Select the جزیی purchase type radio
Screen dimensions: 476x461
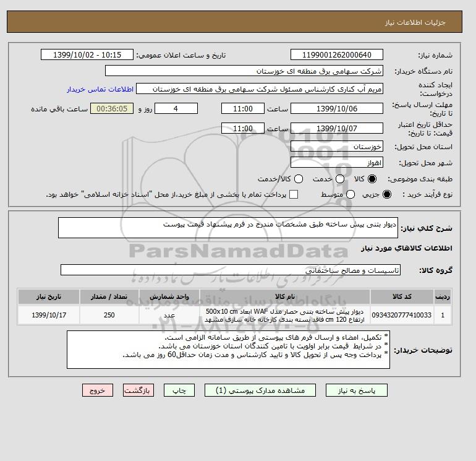pyautogui.click(x=387, y=194)
